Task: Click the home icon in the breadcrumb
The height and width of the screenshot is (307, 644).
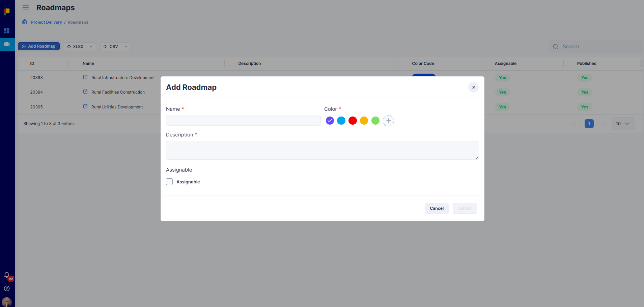Action: point(24,21)
